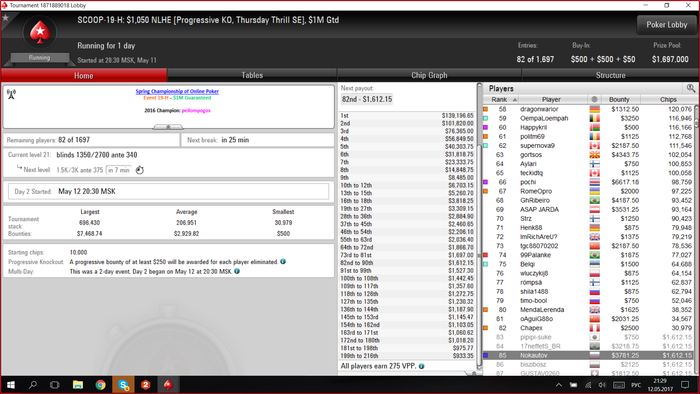Click the favorite star icon in the top-left corner
Screen dimensions: 700x394
tap(6, 18)
